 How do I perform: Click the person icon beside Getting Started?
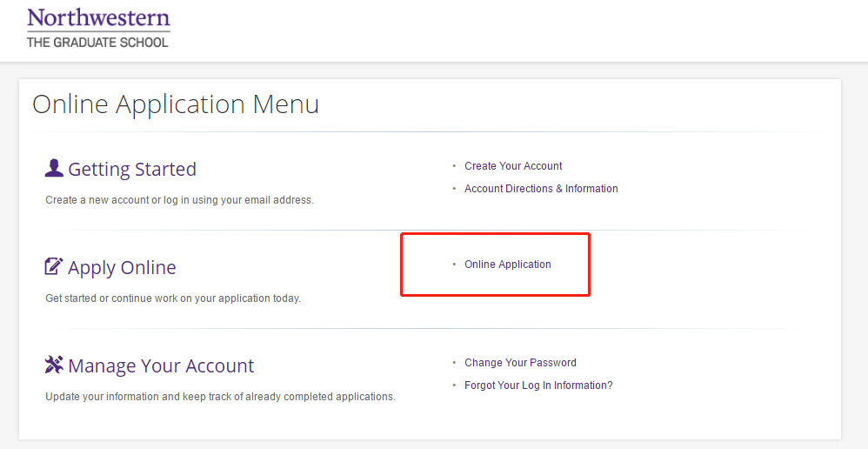pos(54,168)
